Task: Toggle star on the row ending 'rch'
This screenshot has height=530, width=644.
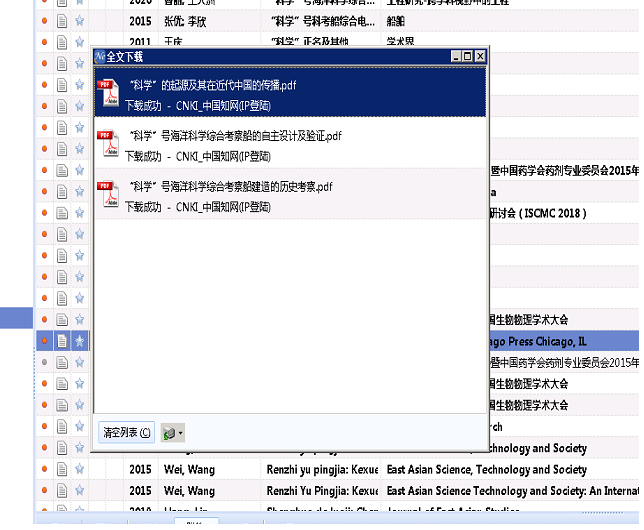Action: pyautogui.click(x=80, y=426)
